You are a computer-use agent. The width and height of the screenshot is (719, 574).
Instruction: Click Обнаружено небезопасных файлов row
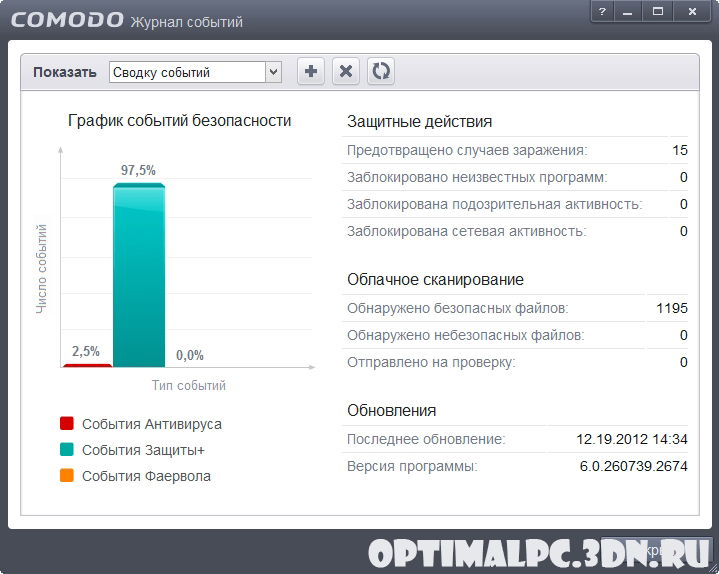515,335
